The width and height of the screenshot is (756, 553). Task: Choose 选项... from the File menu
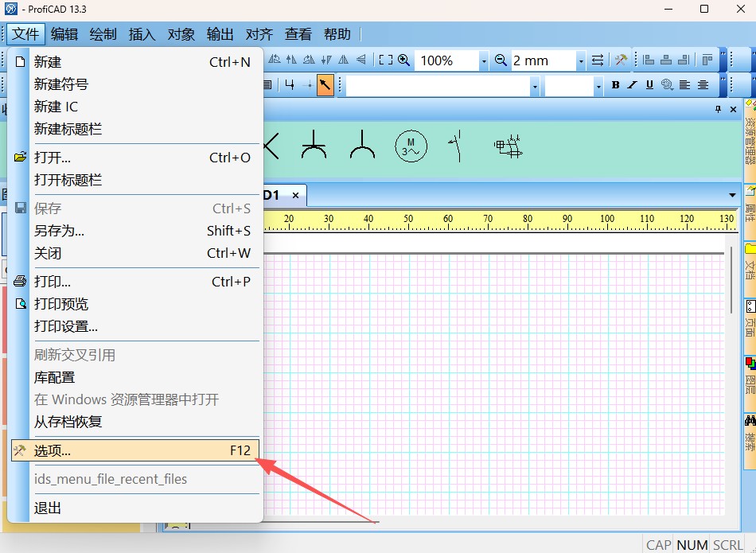point(53,450)
